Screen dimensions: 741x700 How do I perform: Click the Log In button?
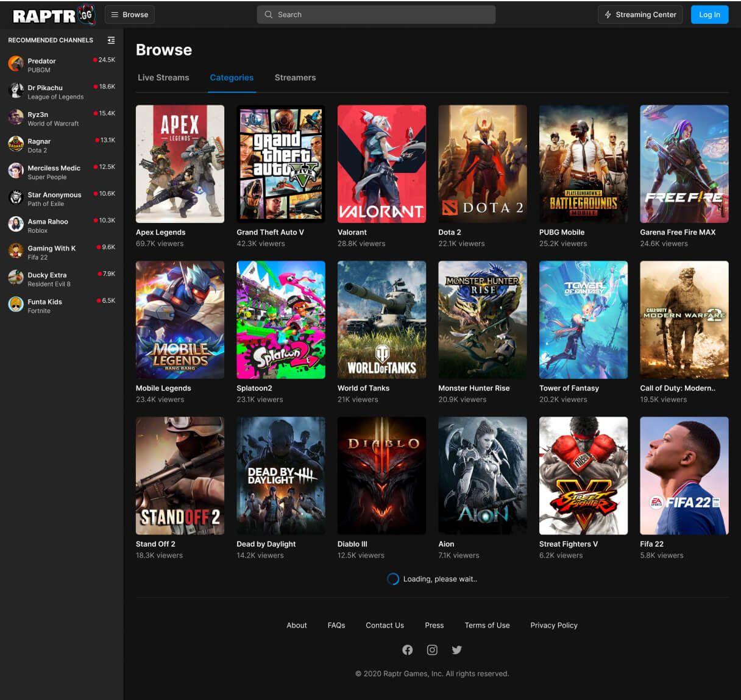tap(709, 15)
